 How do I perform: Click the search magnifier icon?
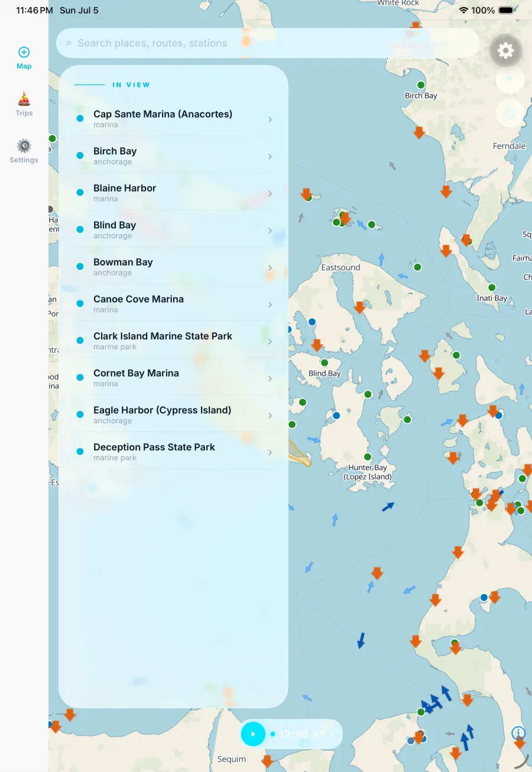69,43
